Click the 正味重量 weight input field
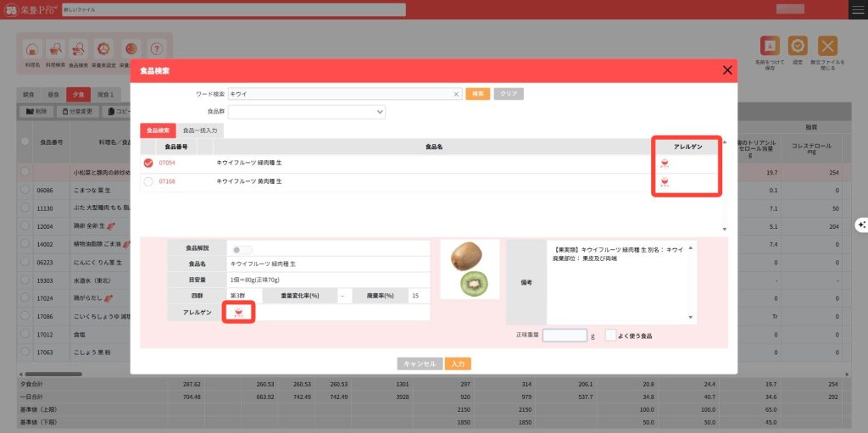868x433 pixels. point(565,336)
